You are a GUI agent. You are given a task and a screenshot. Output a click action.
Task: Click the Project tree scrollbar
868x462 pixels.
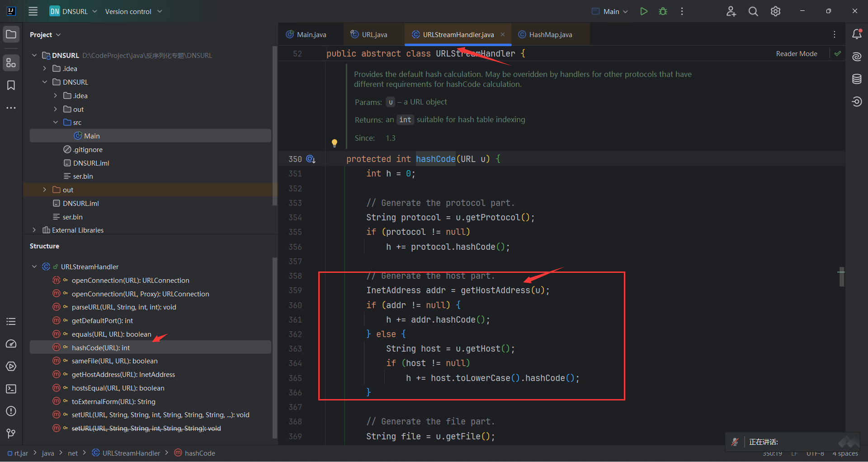274,126
